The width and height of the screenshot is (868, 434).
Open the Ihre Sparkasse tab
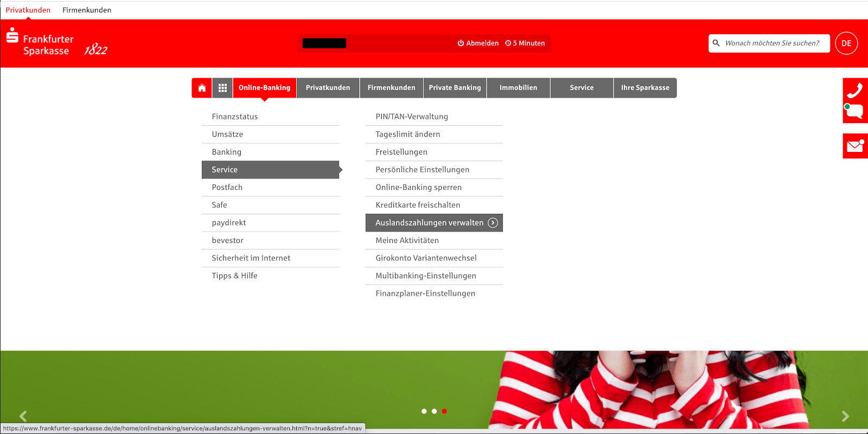646,88
